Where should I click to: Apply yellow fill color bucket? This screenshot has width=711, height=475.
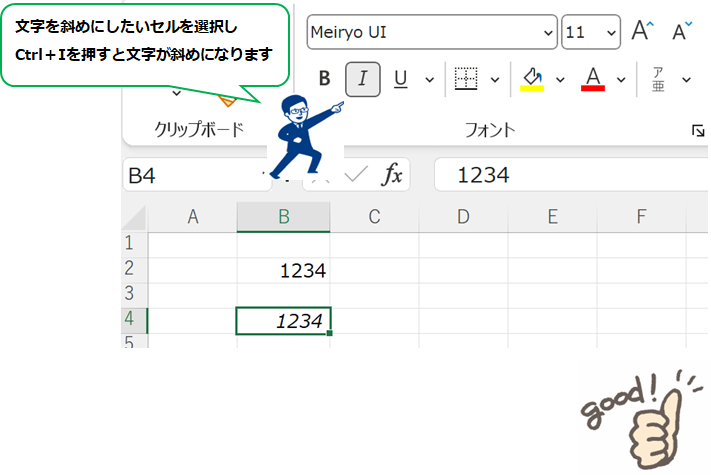tap(532, 79)
